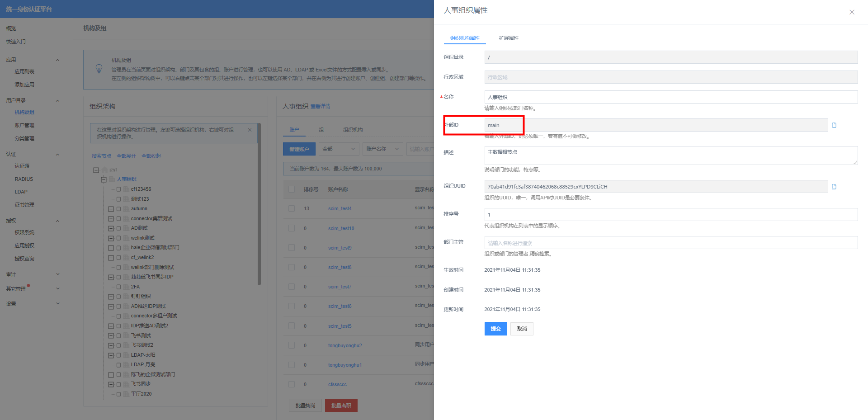Click the jzyt home icon in tree
Image resolution: width=868 pixels, height=420 pixels.
click(x=105, y=170)
